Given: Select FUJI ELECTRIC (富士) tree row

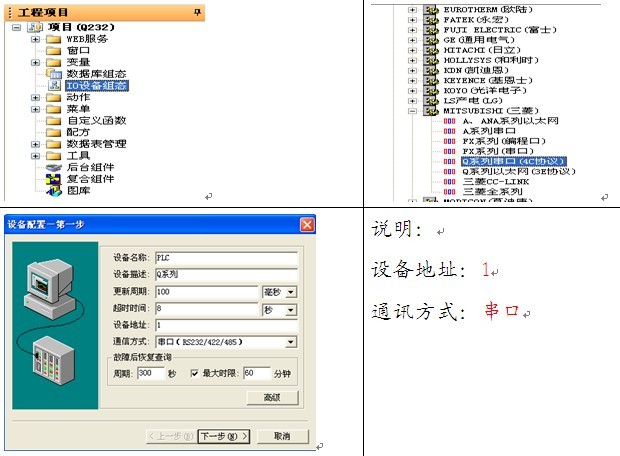Looking at the screenshot, I should coord(500,30).
